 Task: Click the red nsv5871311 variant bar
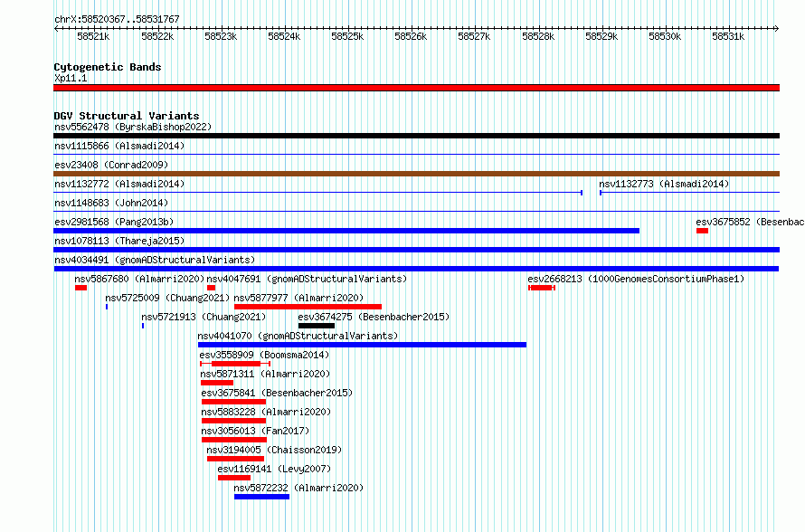[x=217, y=383]
